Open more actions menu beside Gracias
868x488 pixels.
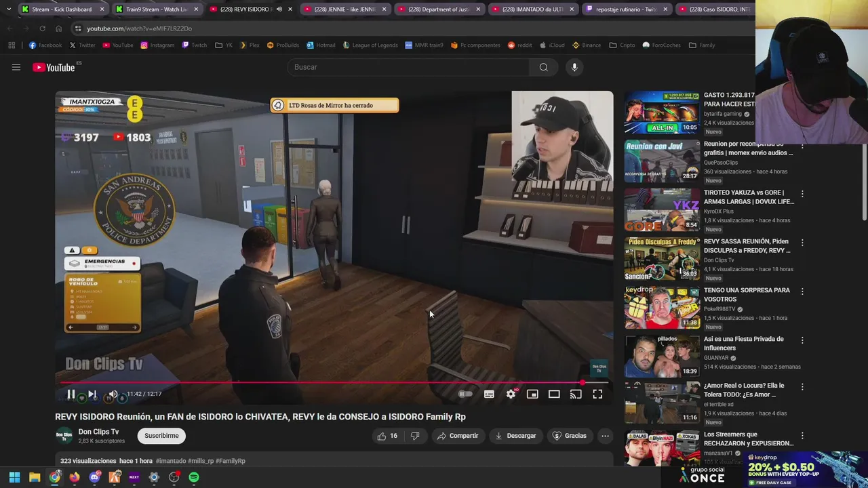[x=605, y=436]
